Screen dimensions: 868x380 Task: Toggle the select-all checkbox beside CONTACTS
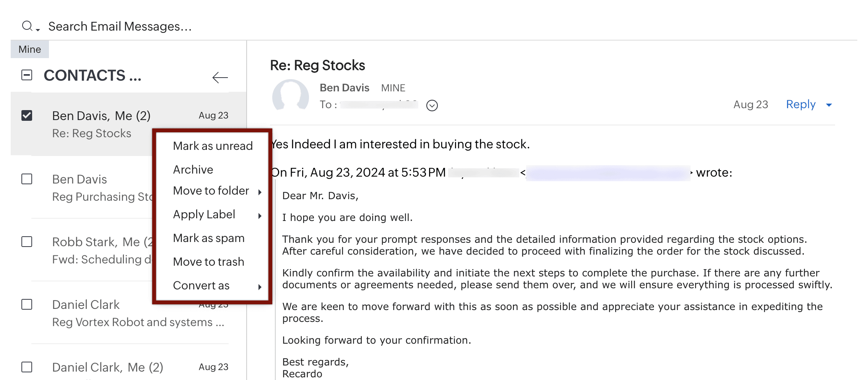point(27,75)
